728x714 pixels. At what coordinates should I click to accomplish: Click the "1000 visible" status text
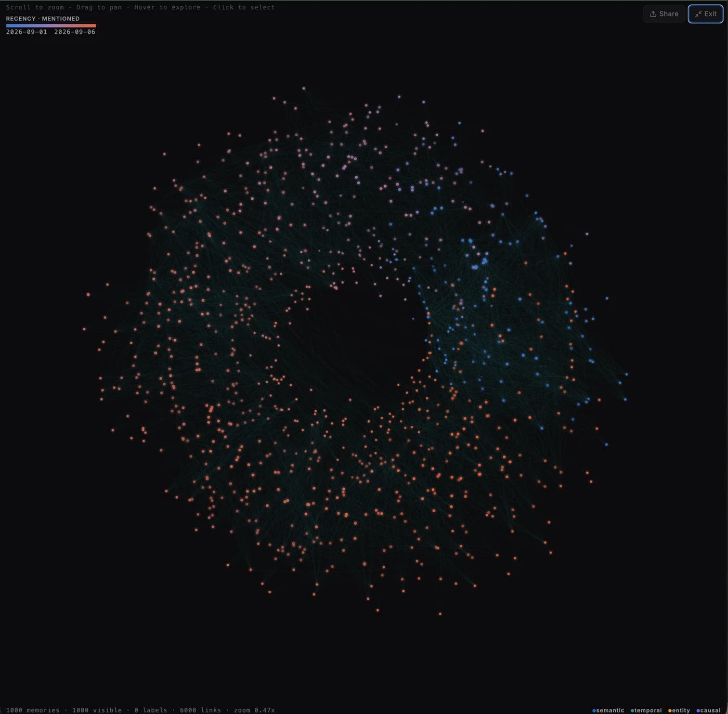[97, 710]
